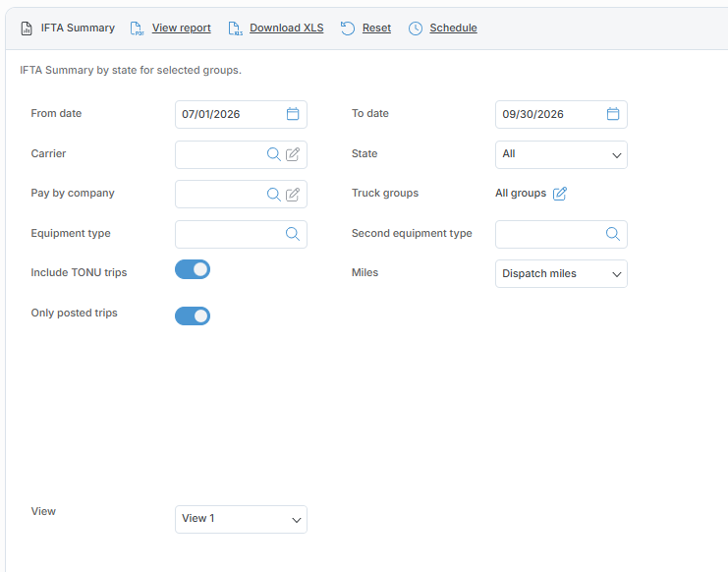Image resolution: width=728 pixels, height=572 pixels.
Task: Search with the Pay by company magnifier
Action: 274,194
